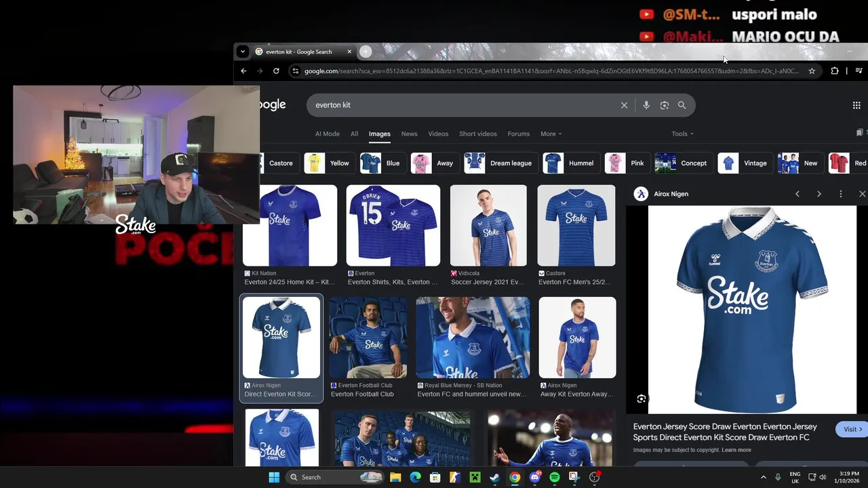Open Everton Football Club seated player thumbnail
The height and width of the screenshot is (488, 868).
pyautogui.click(x=368, y=338)
